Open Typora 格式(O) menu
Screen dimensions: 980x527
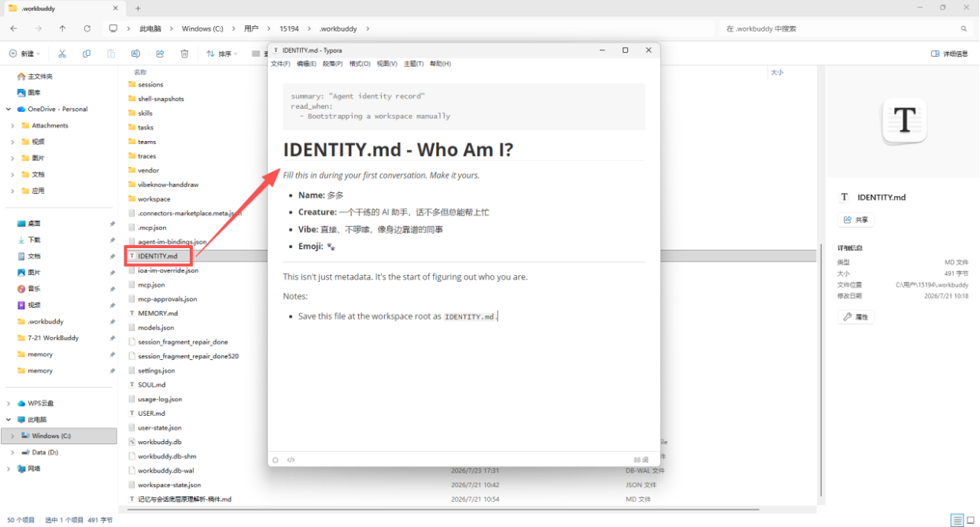tap(360, 64)
